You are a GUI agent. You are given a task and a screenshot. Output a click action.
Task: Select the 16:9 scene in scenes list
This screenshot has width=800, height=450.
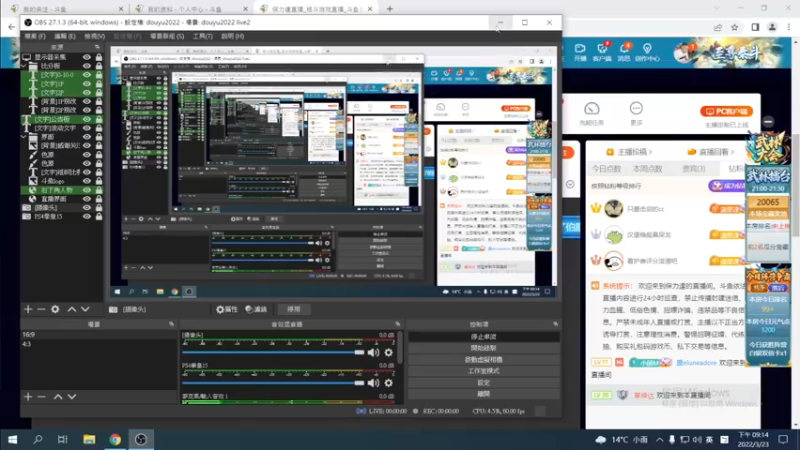pyautogui.click(x=98, y=334)
